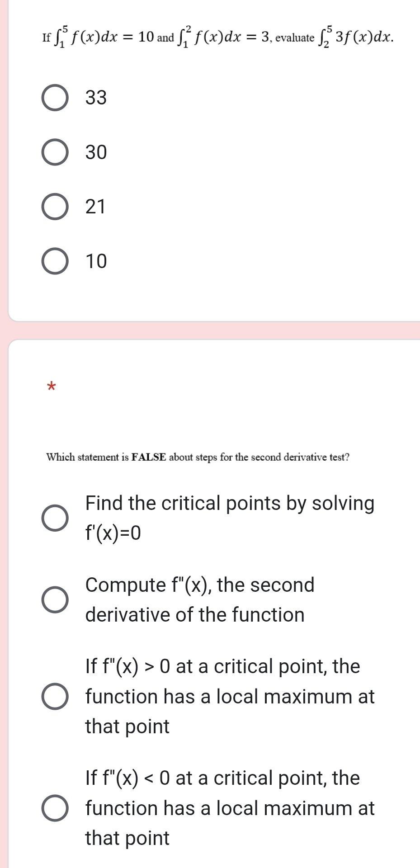Viewport: 420px width, 868px height.
Task: Select the answer option 10
Action: [55, 261]
